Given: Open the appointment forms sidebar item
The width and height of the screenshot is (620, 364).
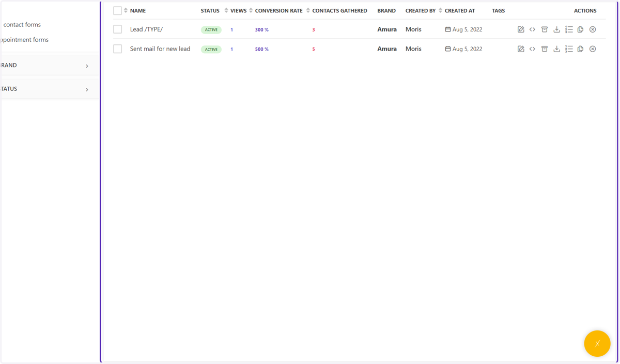Looking at the screenshot, I should [25, 40].
